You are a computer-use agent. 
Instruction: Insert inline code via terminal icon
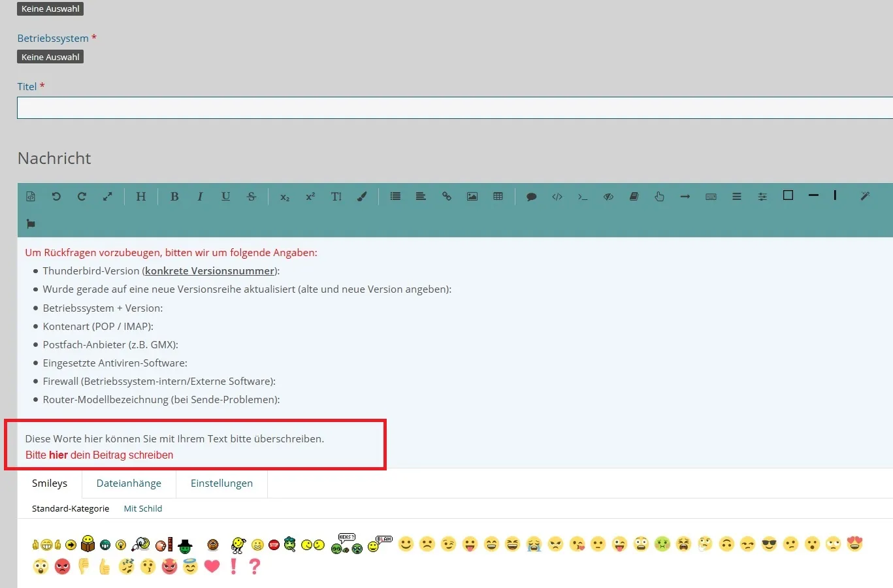583,197
